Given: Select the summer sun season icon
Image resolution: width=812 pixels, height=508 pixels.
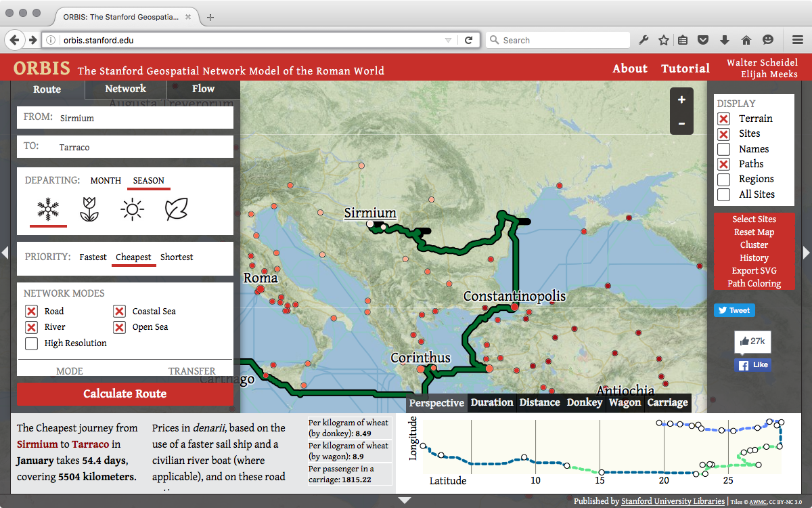Looking at the screenshot, I should click(x=132, y=210).
